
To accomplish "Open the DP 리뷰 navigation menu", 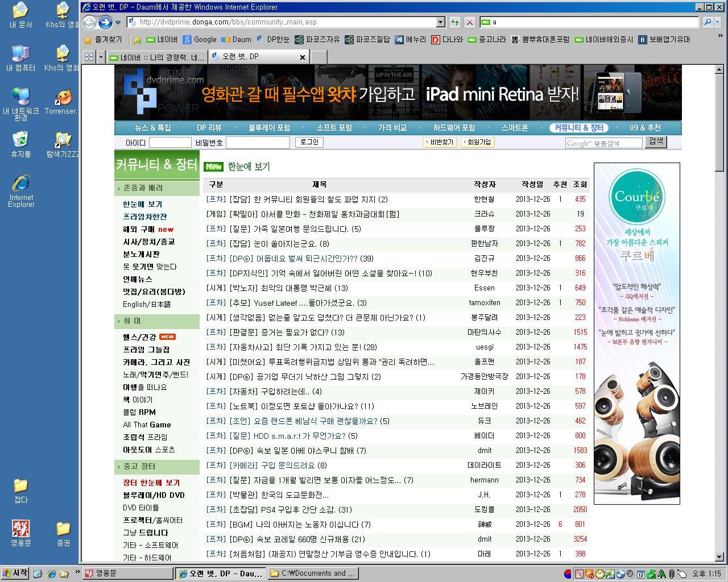I will point(209,128).
